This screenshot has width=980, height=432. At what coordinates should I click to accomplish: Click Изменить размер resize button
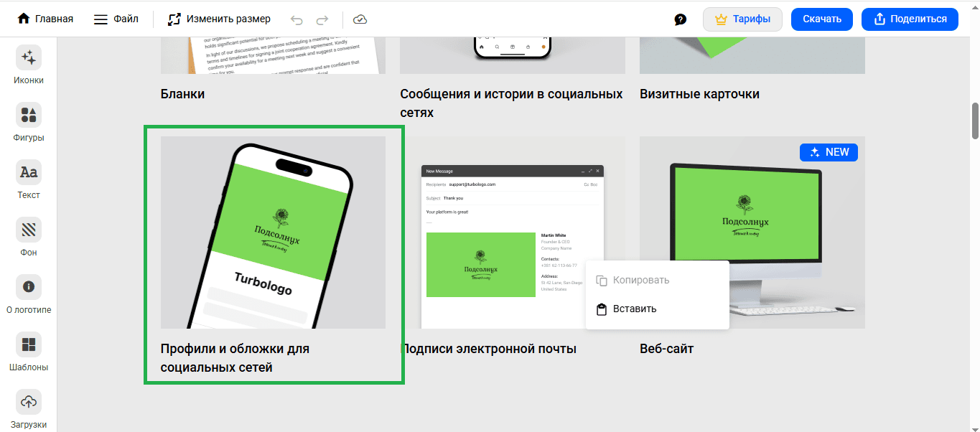click(219, 19)
